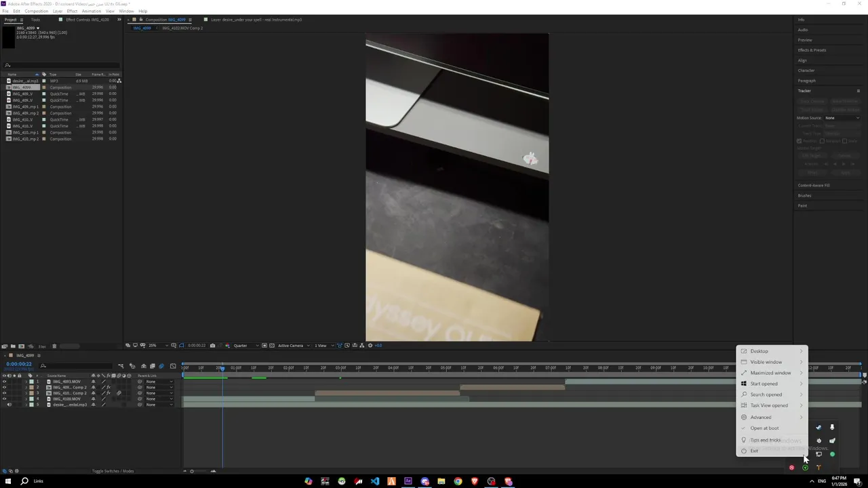The height and width of the screenshot is (488, 868).
Task: Toggle eye visibility for IMG_4100.MOV layer
Action: tap(4, 399)
